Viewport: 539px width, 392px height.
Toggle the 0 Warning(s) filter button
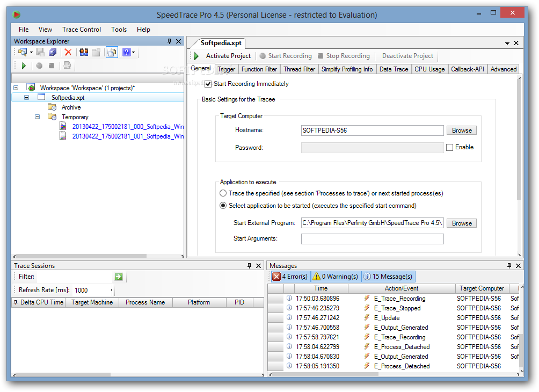click(336, 277)
